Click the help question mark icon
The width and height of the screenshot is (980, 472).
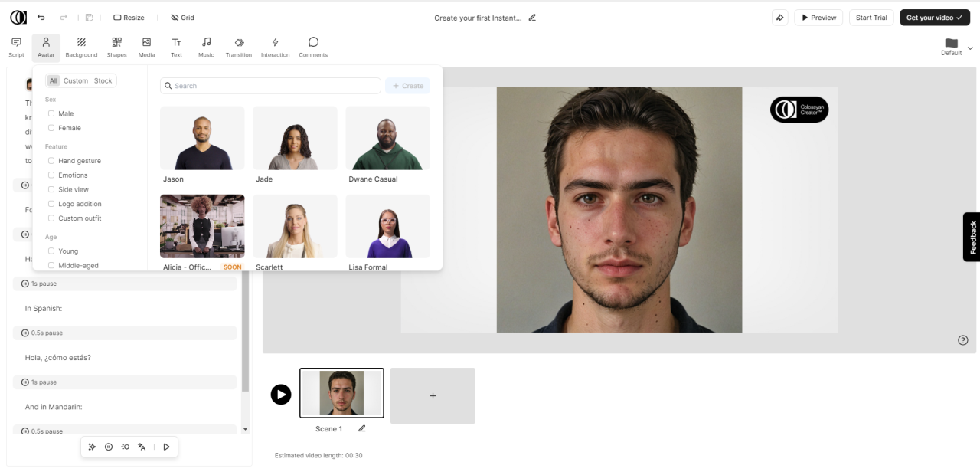pos(963,340)
